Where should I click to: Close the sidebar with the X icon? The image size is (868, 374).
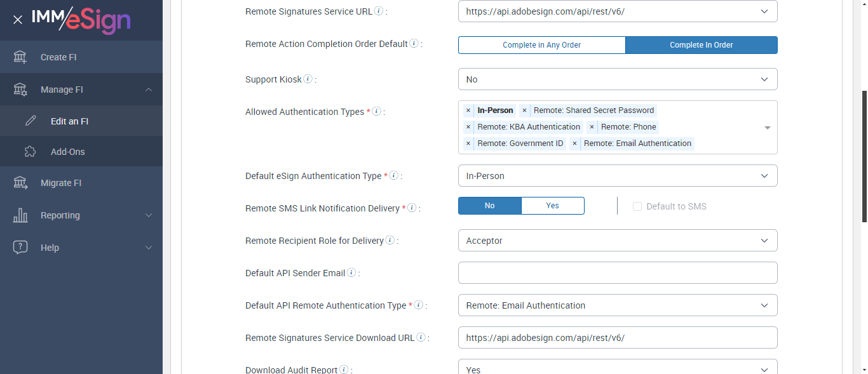(x=18, y=20)
